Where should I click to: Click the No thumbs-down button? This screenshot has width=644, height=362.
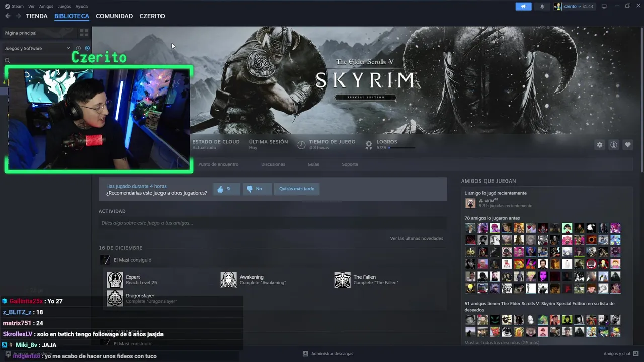[257, 189]
